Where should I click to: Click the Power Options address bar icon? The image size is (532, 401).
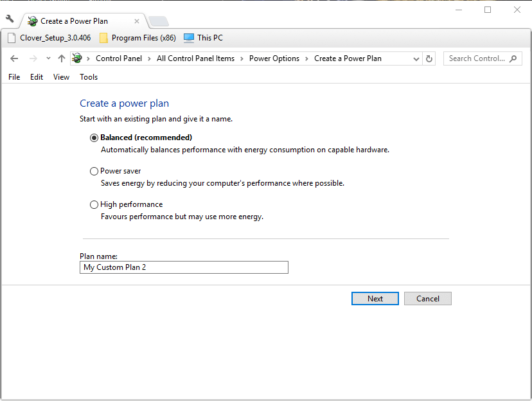(77, 58)
